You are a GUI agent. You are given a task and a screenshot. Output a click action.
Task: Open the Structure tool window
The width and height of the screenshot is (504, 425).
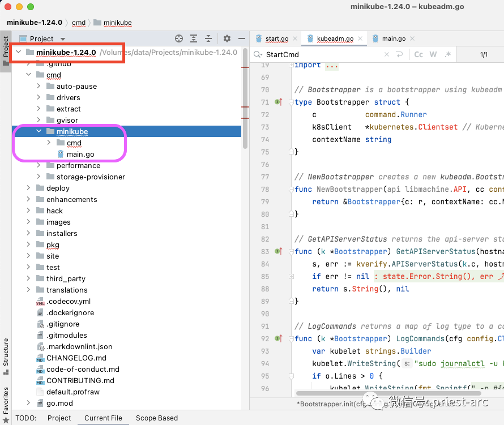pyautogui.click(x=6, y=353)
